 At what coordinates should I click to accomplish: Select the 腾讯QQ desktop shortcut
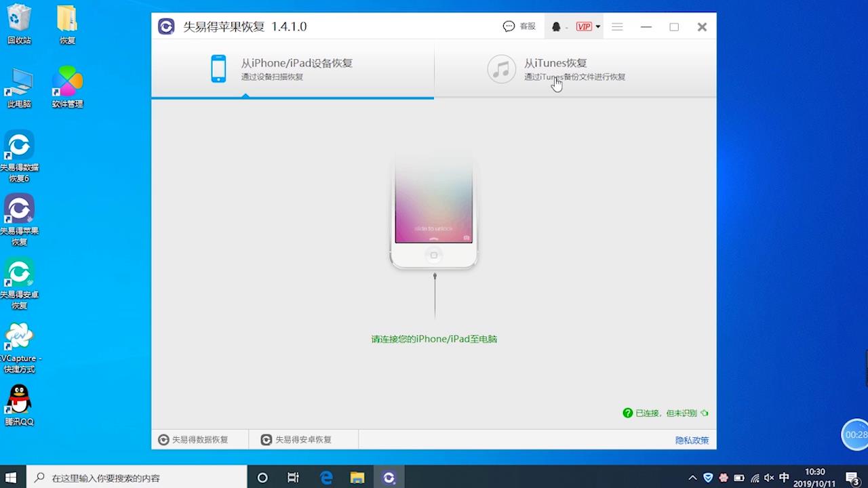[x=19, y=405]
